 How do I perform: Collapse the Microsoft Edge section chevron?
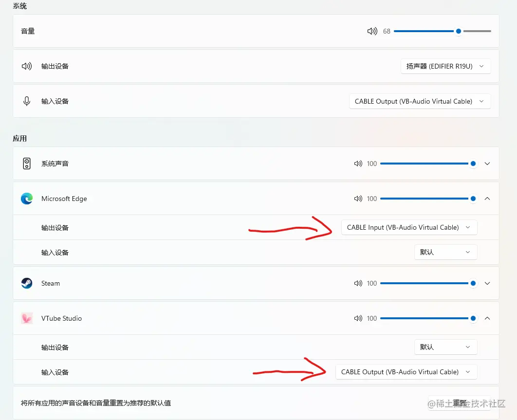tap(487, 199)
